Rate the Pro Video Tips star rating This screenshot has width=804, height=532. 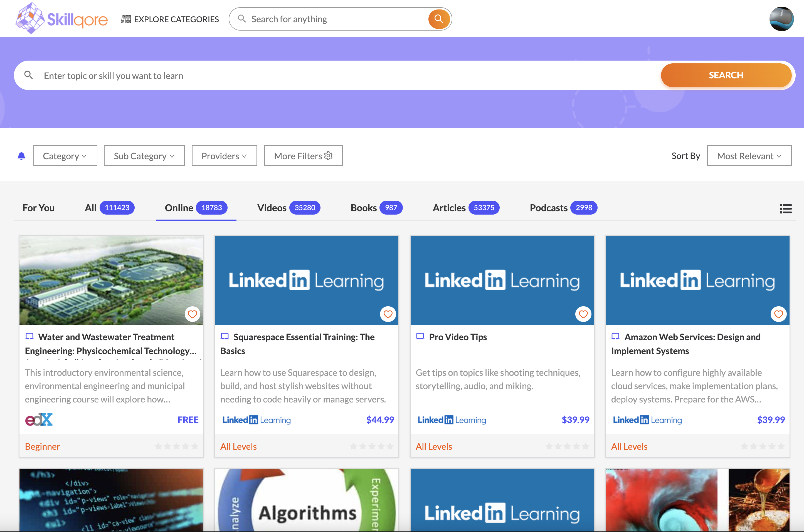pos(567,446)
